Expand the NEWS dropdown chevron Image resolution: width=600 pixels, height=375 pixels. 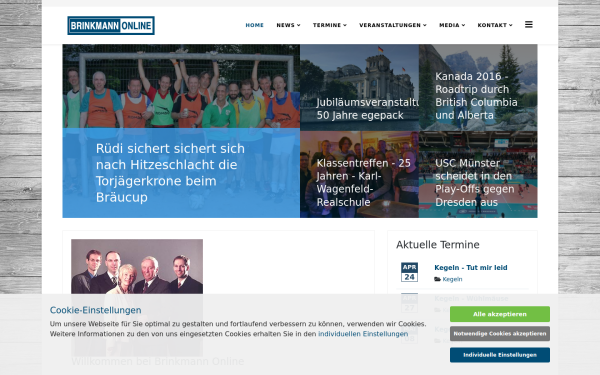pyautogui.click(x=298, y=25)
